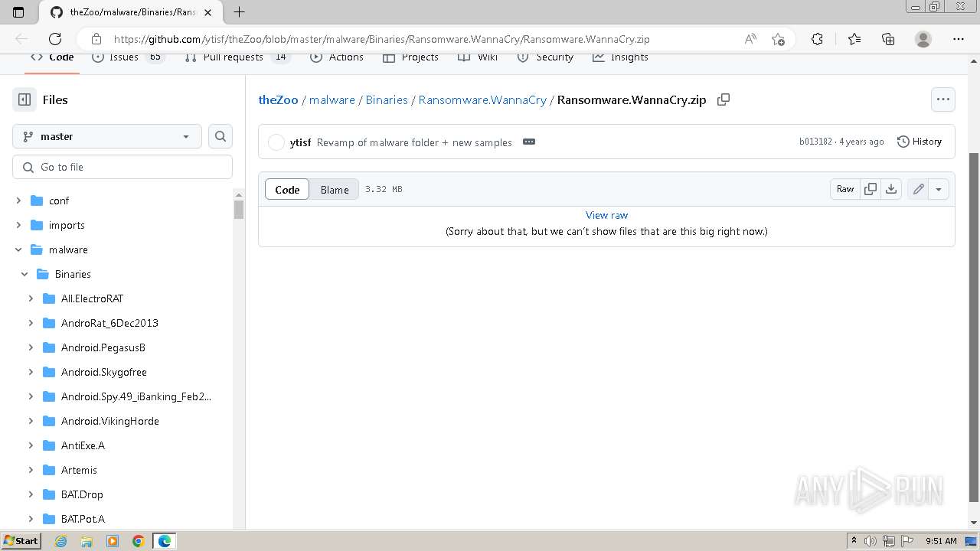The height and width of the screenshot is (551, 980).
Task: Download raw file icon
Action: click(x=891, y=189)
